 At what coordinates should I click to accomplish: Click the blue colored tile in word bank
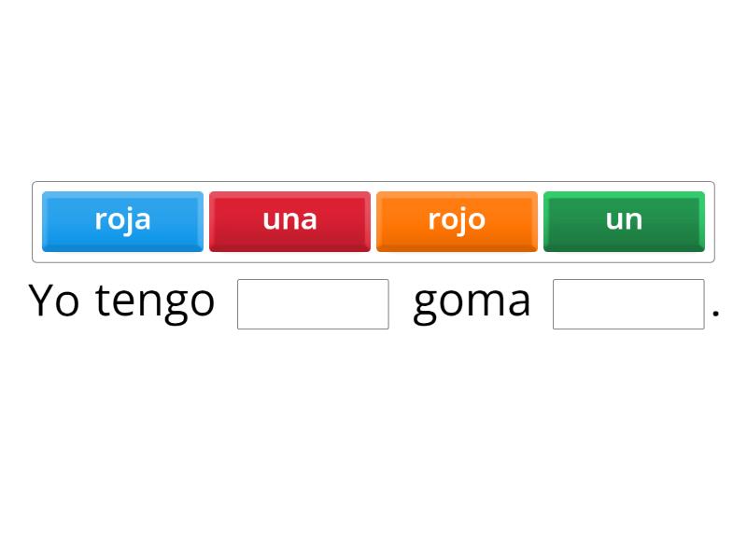(x=122, y=221)
